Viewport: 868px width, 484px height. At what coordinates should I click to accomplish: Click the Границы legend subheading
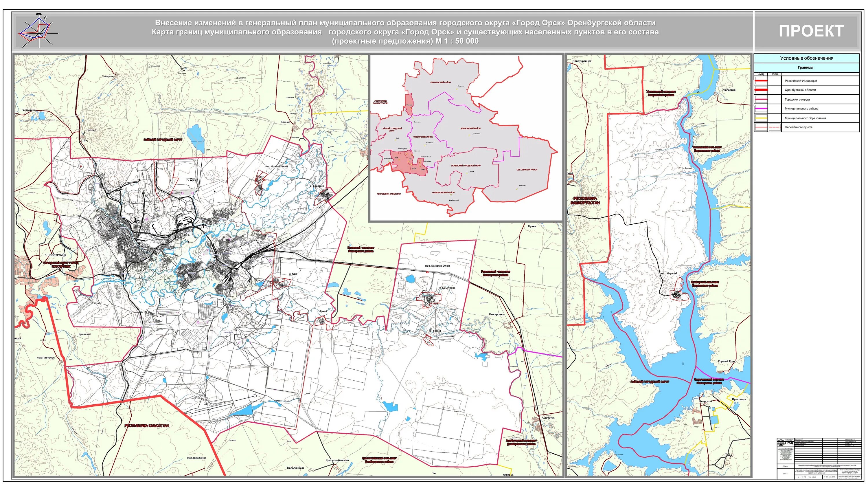[806, 67]
